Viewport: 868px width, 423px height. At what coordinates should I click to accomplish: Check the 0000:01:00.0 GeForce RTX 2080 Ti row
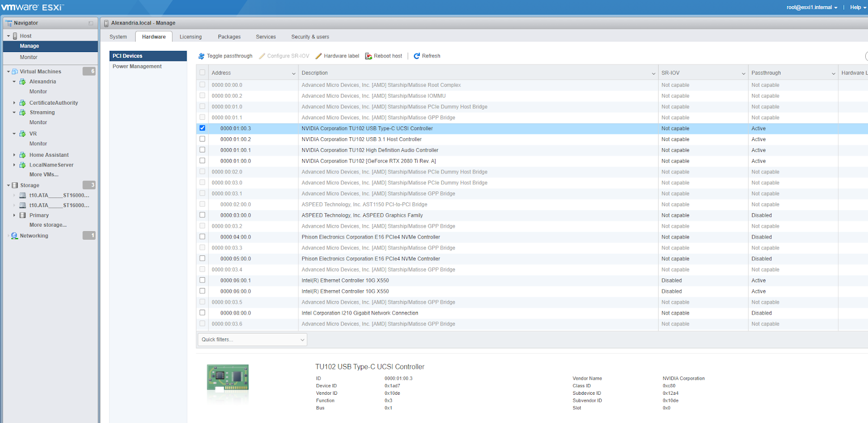click(x=202, y=161)
